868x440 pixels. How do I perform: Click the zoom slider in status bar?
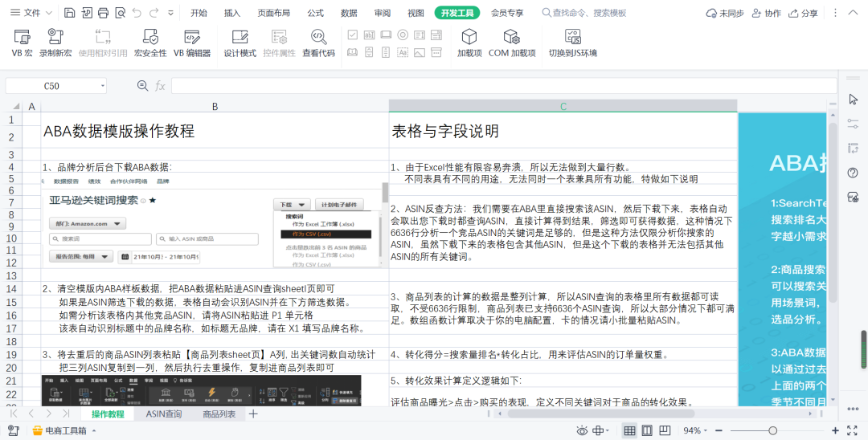click(x=772, y=430)
